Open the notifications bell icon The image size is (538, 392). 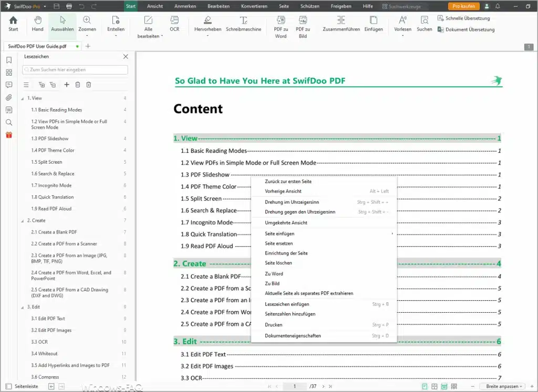click(x=498, y=6)
